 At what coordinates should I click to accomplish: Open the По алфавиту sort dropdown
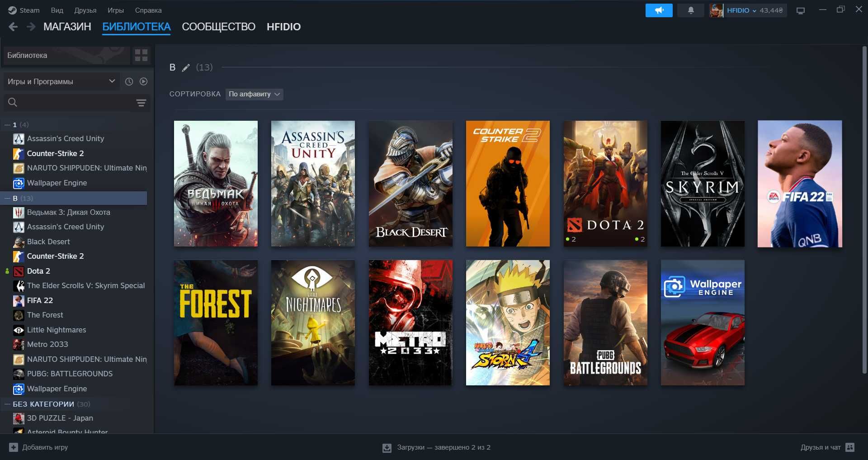[x=254, y=94]
